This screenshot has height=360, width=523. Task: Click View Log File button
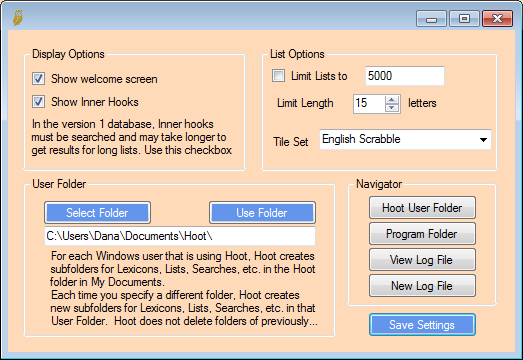[422, 260]
